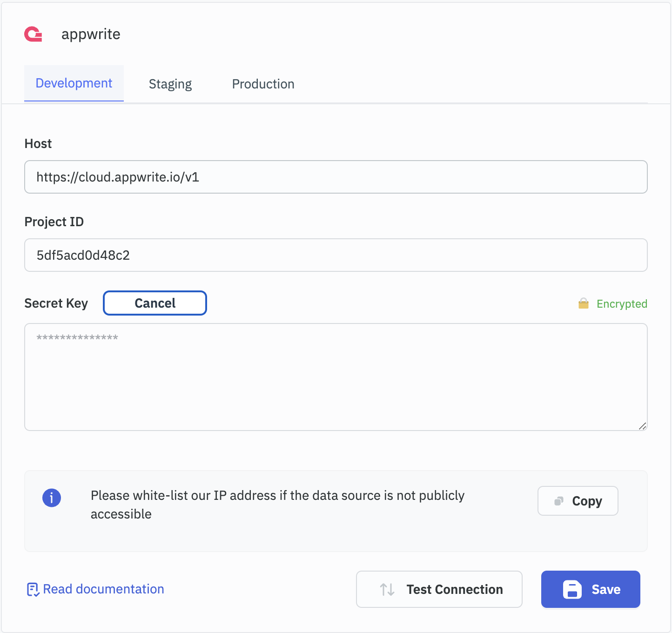Cancel editing the Secret Key
Image resolution: width=672 pixels, height=633 pixels.
(155, 303)
